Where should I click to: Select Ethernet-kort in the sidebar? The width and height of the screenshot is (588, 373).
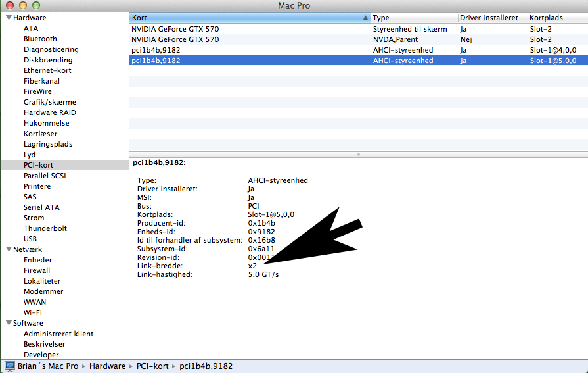click(47, 70)
